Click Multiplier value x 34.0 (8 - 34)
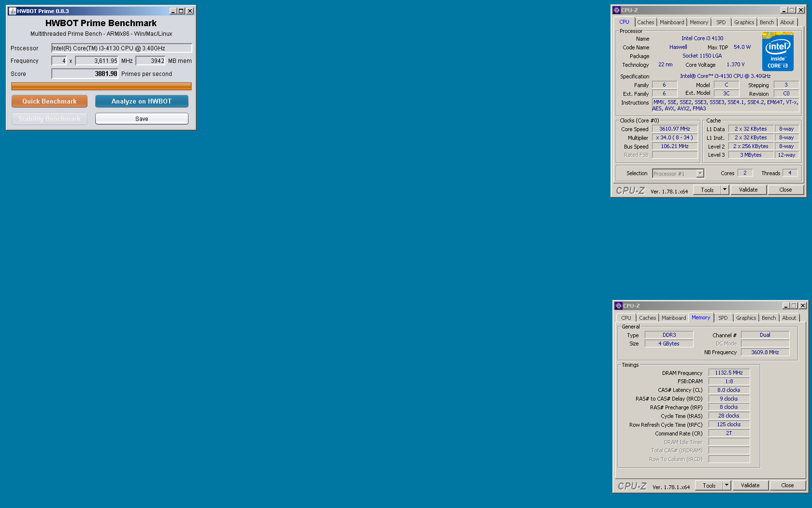This screenshot has height=508, width=812. coord(675,137)
